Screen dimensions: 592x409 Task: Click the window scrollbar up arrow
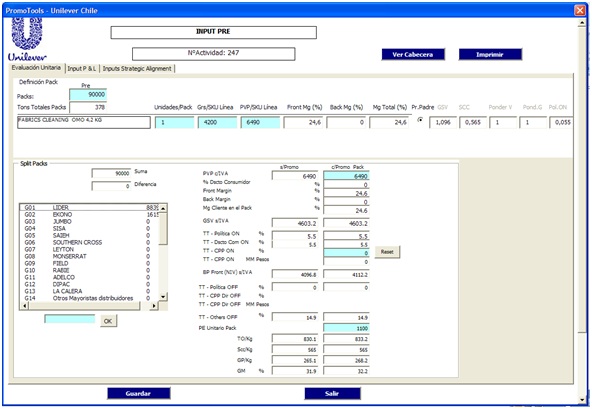[x=582, y=23]
